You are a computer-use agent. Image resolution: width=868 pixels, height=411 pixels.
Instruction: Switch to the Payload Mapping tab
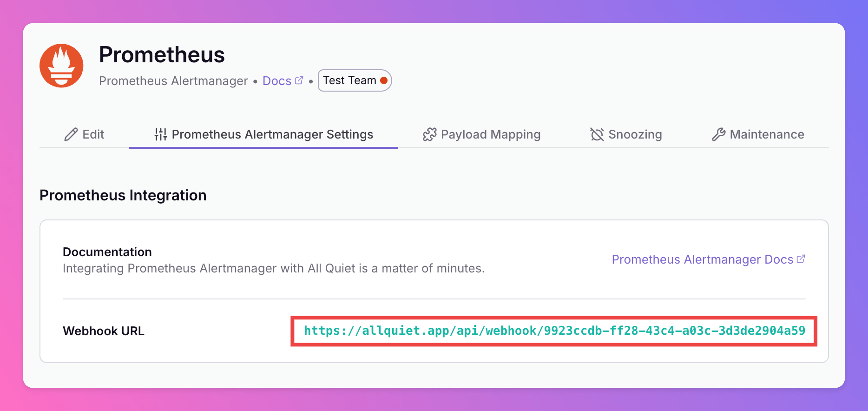click(481, 134)
